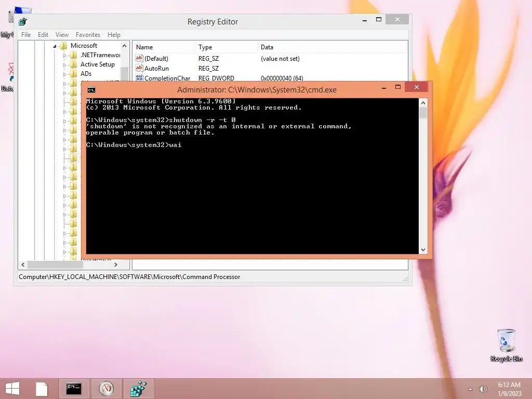This screenshot has height=399, width=532.
Task: Select the Active Setup key
Action: pyautogui.click(x=97, y=64)
